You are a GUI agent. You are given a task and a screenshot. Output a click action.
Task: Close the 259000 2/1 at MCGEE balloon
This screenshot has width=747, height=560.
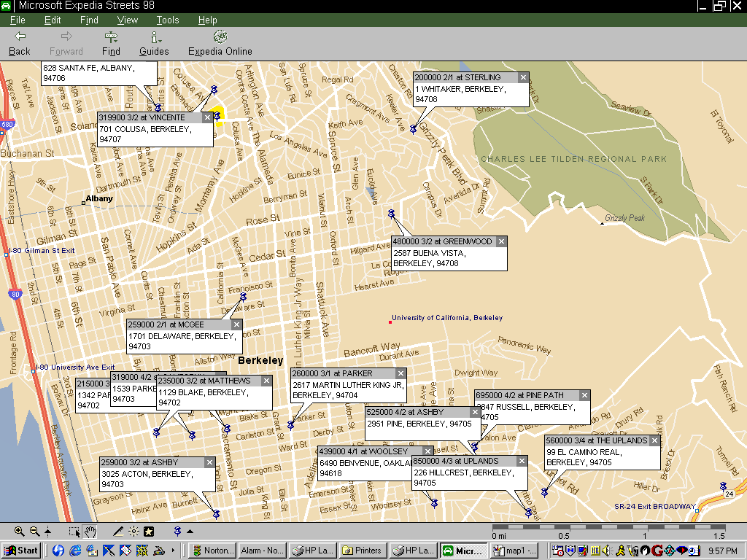click(236, 324)
